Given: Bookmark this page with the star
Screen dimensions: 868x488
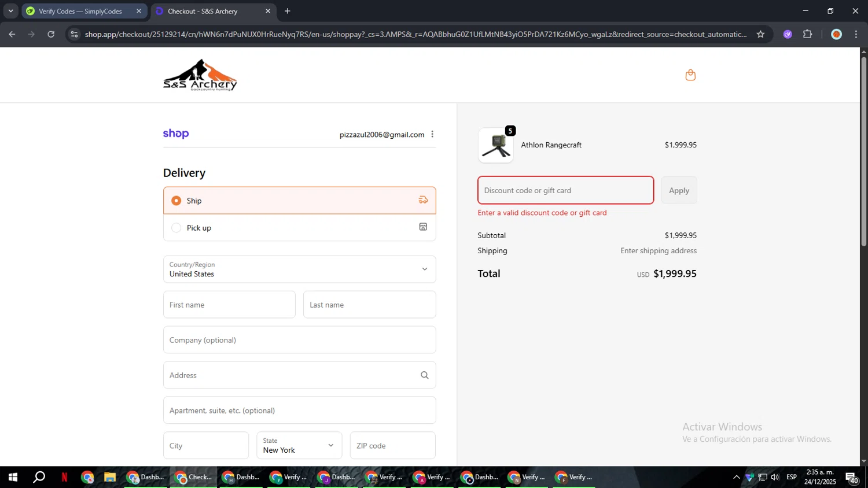Looking at the screenshot, I should click(x=760, y=34).
